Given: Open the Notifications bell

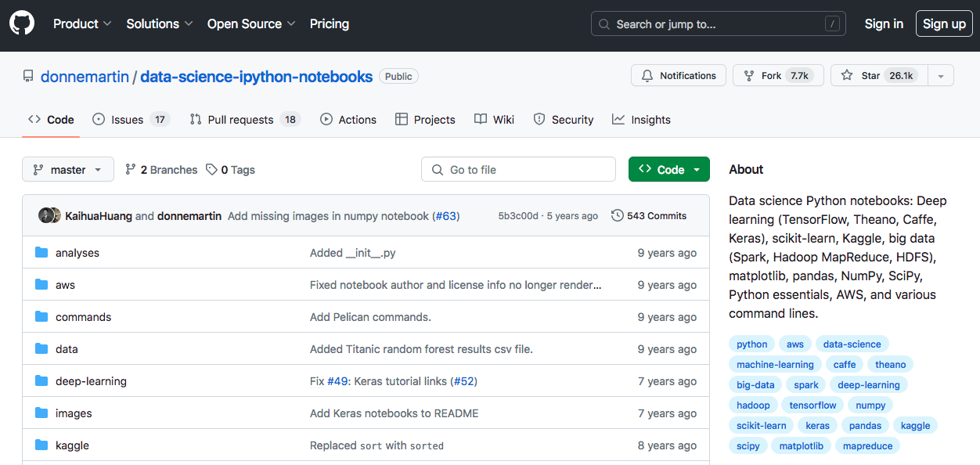Looking at the screenshot, I should click(x=647, y=75).
